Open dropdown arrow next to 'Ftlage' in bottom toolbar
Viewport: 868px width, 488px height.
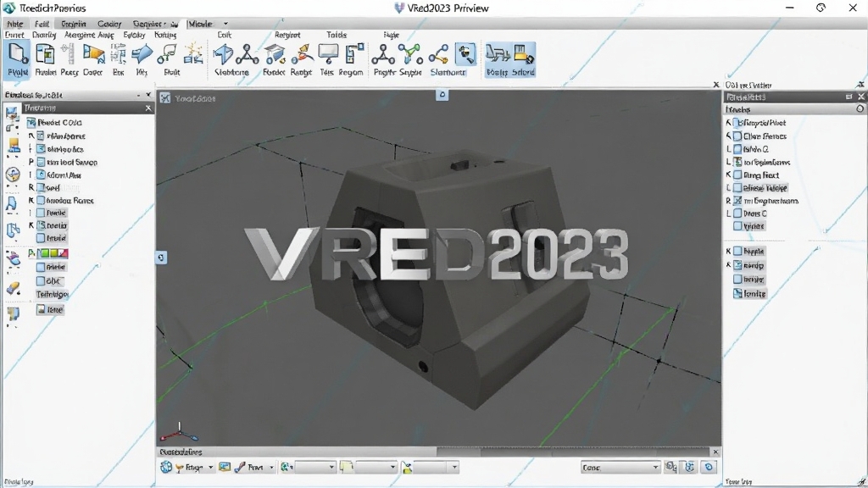tap(210, 468)
